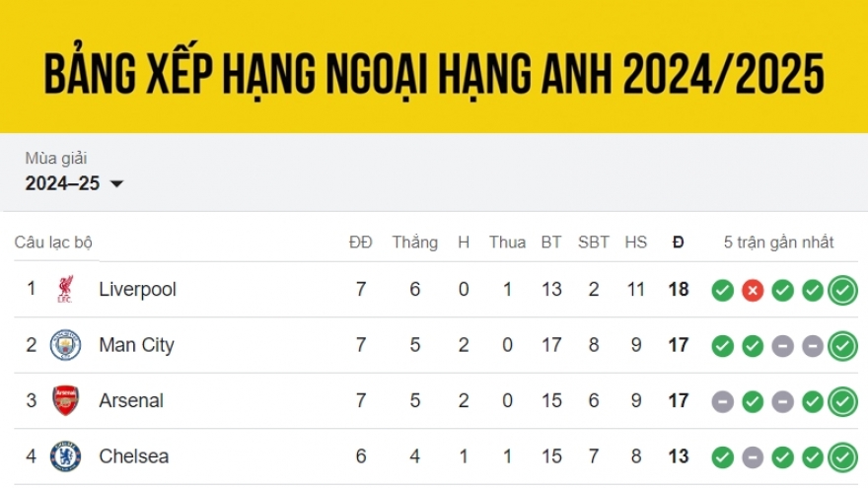Open the 2024–25 season dropdown
The image size is (868, 488).
(x=74, y=183)
